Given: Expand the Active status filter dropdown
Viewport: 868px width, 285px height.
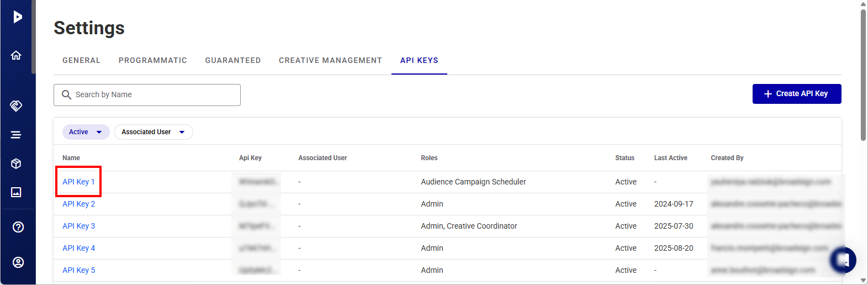Looking at the screenshot, I should (x=86, y=132).
